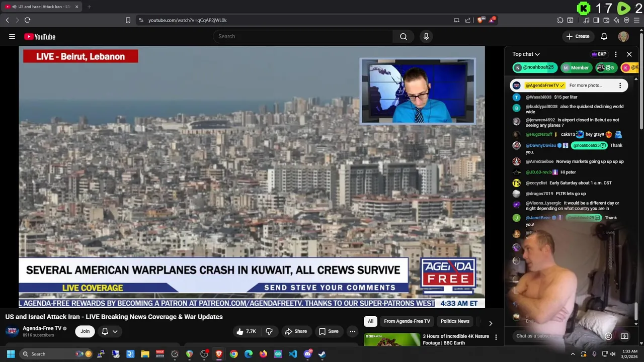644x362 pixels.
Task: Open the live chat options three-dot menu
Action: [x=616, y=54]
